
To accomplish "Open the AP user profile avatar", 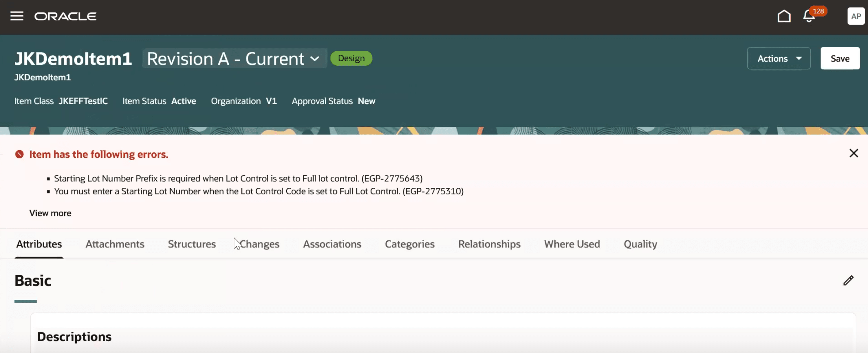I will tap(856, 16).
